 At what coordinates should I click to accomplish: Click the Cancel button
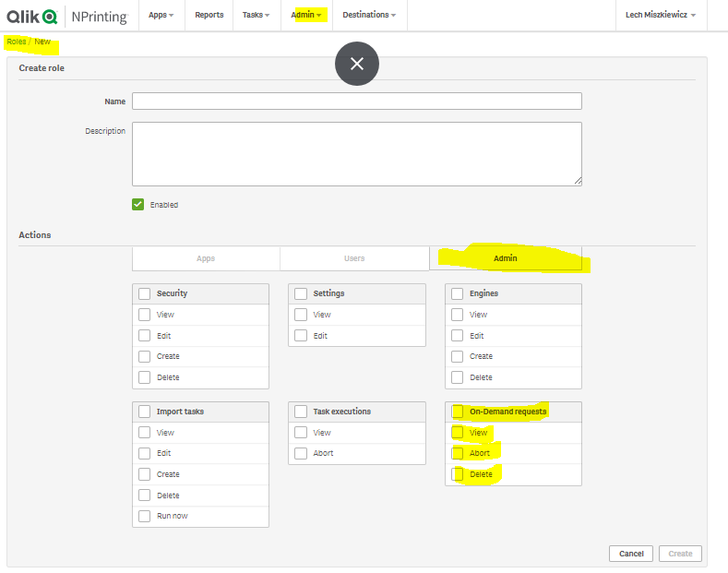click(x=631, y=554)
